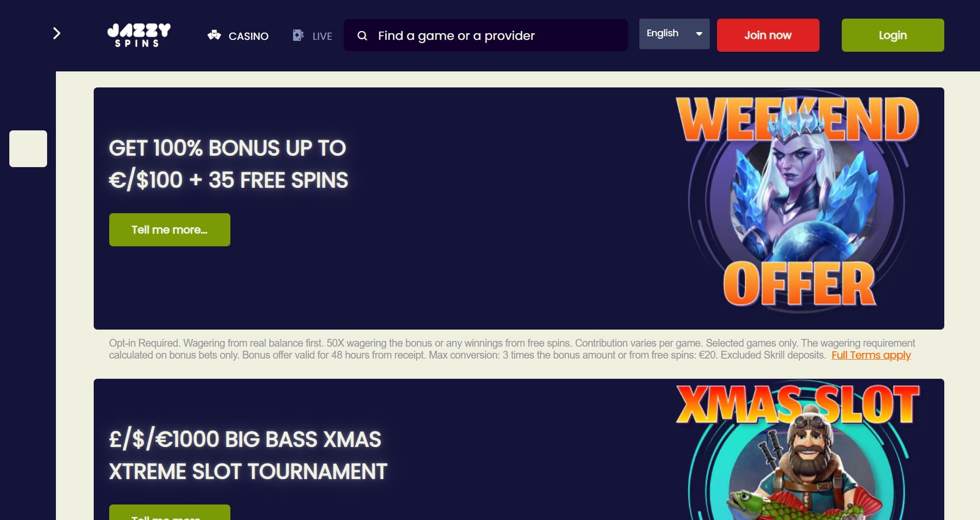
Task: Click the Jazzy Spins logo
Action: pos(139,35)
